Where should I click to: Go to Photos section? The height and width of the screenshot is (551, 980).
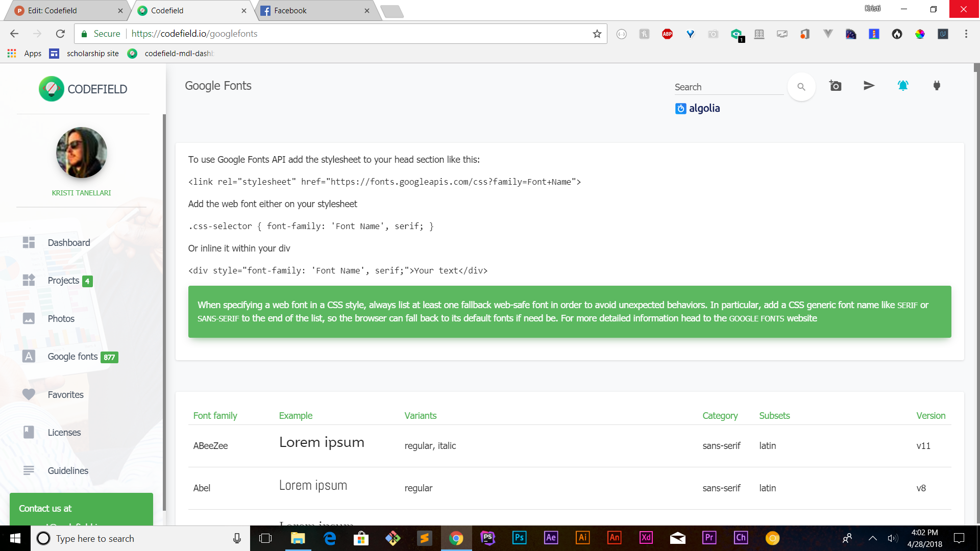(61, 319)
